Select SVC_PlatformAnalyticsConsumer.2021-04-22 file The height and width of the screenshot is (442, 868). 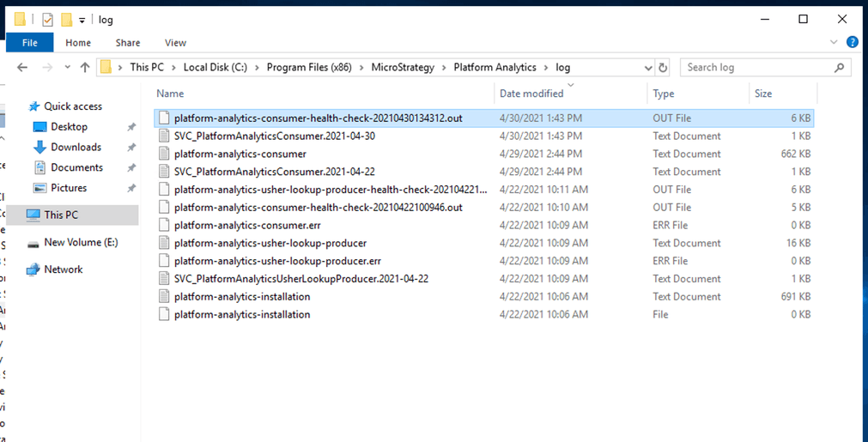[x=484, y=172]
